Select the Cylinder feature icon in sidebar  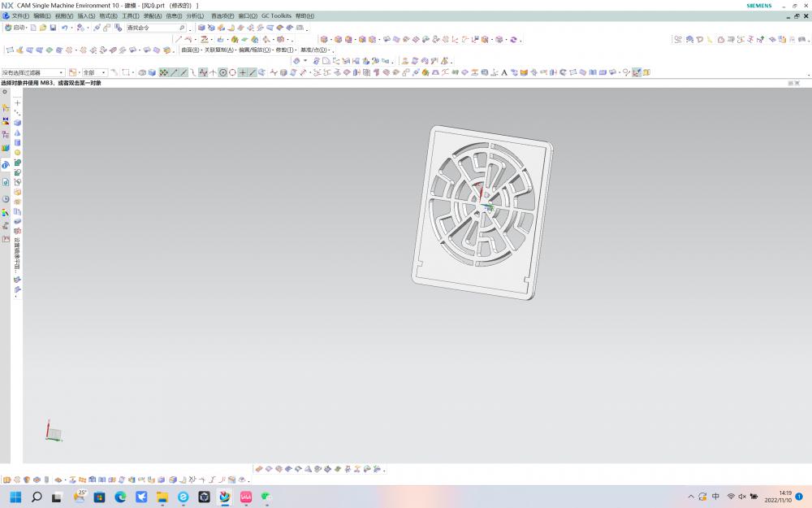point(17,142)
